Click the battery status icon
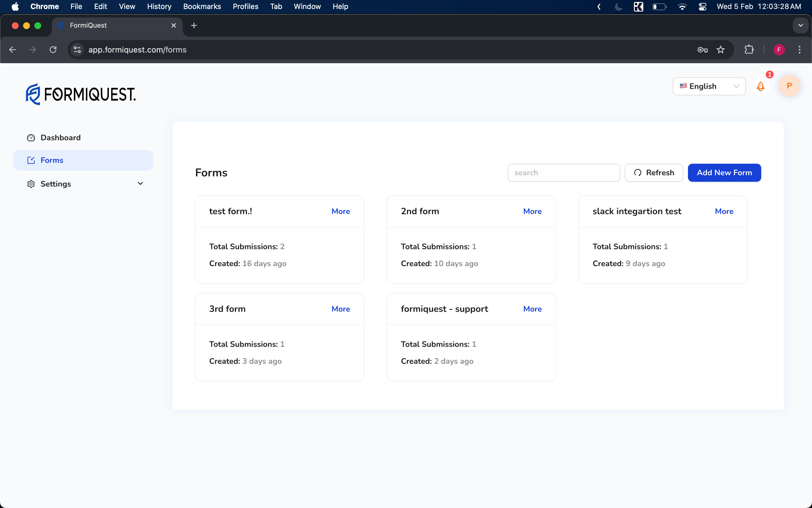Screen dimensions: 812x508 pyautogui.click(x=659, y=6)
